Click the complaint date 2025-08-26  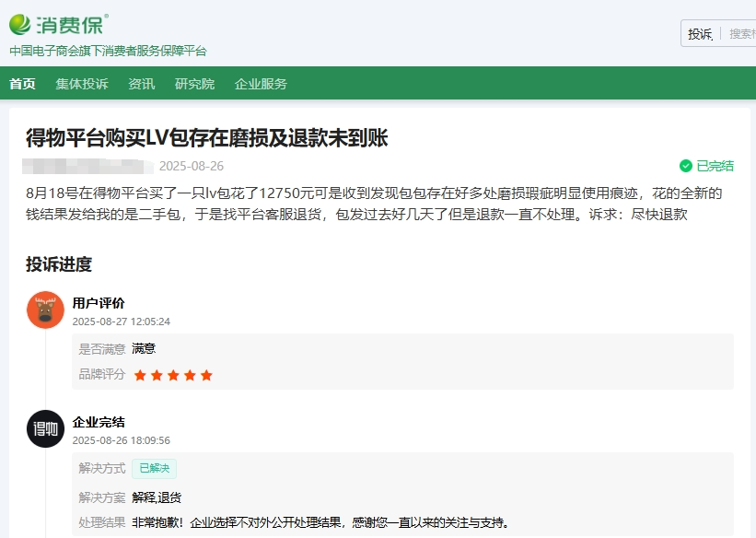coord(192,166)
